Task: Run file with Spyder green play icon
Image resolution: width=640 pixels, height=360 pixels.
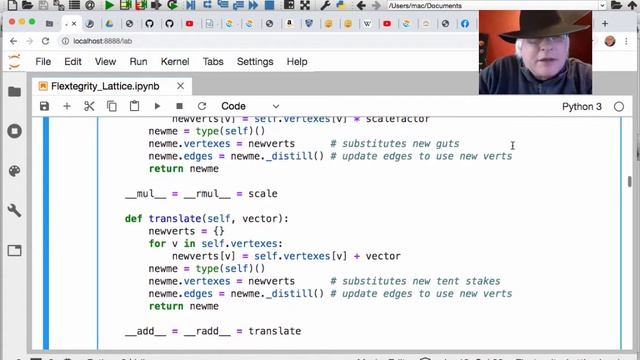Action: (109, 5)
